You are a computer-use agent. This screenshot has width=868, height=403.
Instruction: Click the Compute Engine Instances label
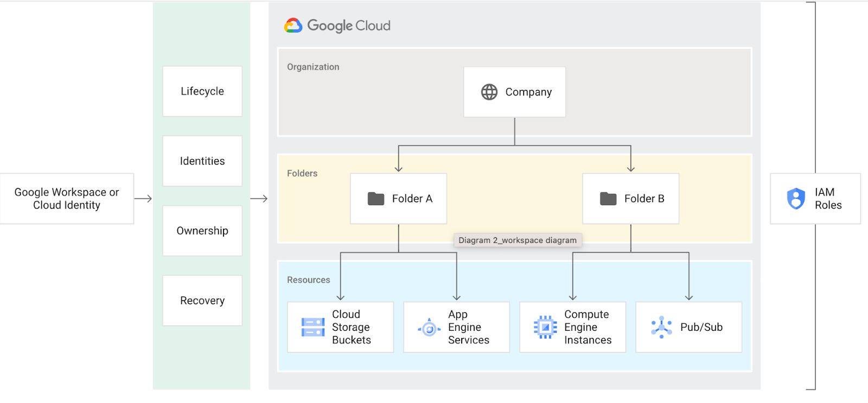[x=588, y=328]
